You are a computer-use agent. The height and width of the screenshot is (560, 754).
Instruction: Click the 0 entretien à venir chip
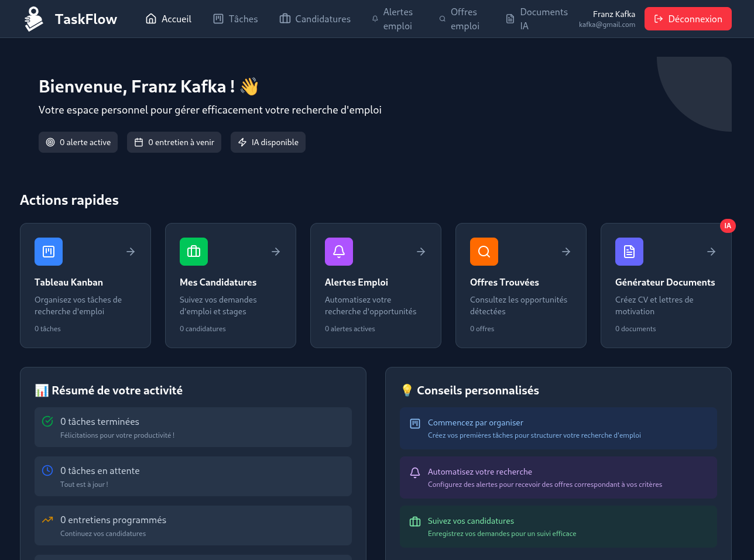[x=174, y=142]
